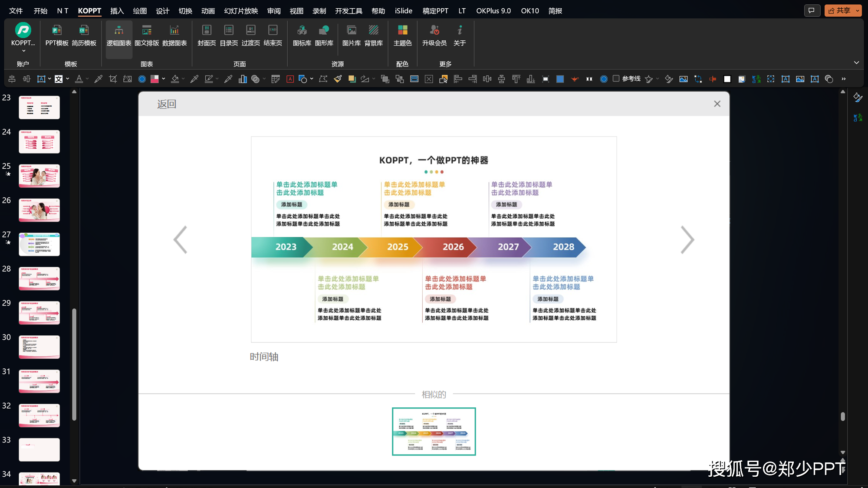The height and width of the screenshot is (488, 868).
Task: Click the pink-white color square in toolbar
Action: [x=155, y=79]
